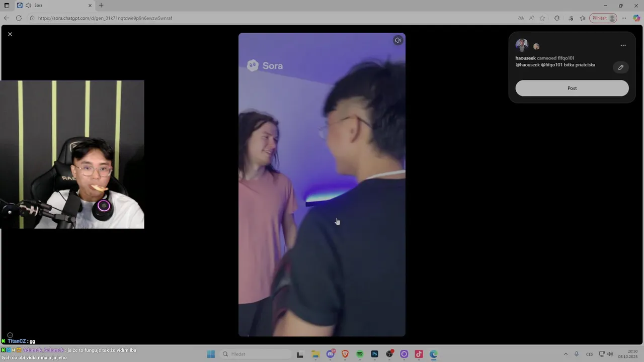Select the Sora browser tab

pyautogui.click(x=54, y=6)
